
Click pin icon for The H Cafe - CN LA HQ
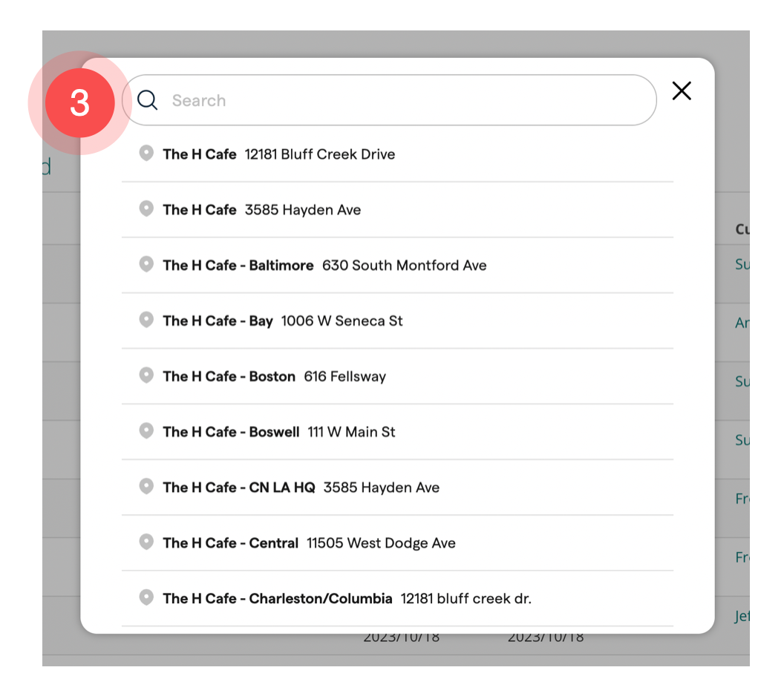tap(146, 487)
